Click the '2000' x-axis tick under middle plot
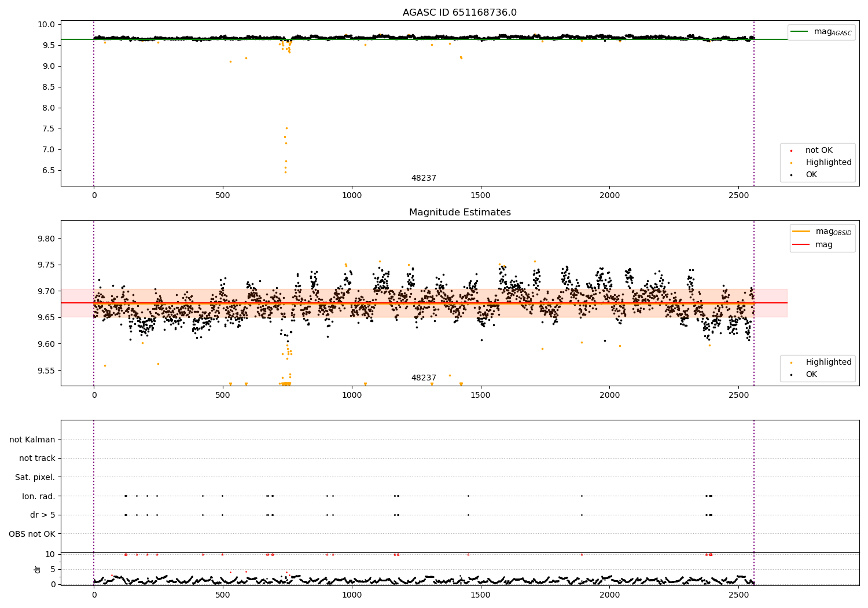 tap(609, 395)
